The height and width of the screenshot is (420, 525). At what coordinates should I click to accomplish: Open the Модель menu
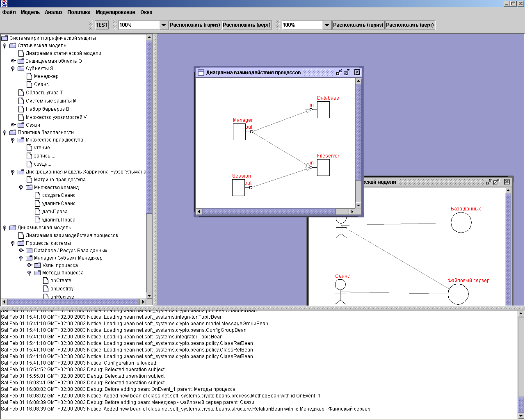pyautogui.click(x=30, y=12)
